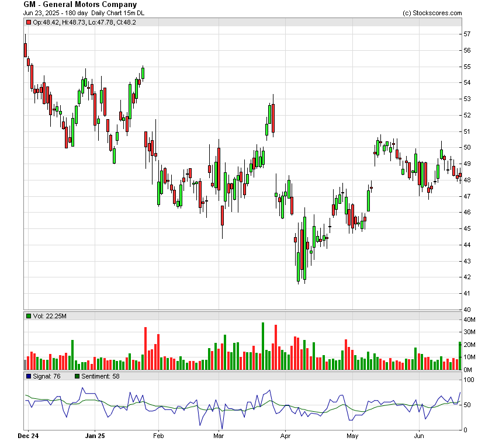Image resolution: width=485 pixels, height=448 pixels.
Task: Click the 'Dec 24' date axis label
Action: pos(28,436)
